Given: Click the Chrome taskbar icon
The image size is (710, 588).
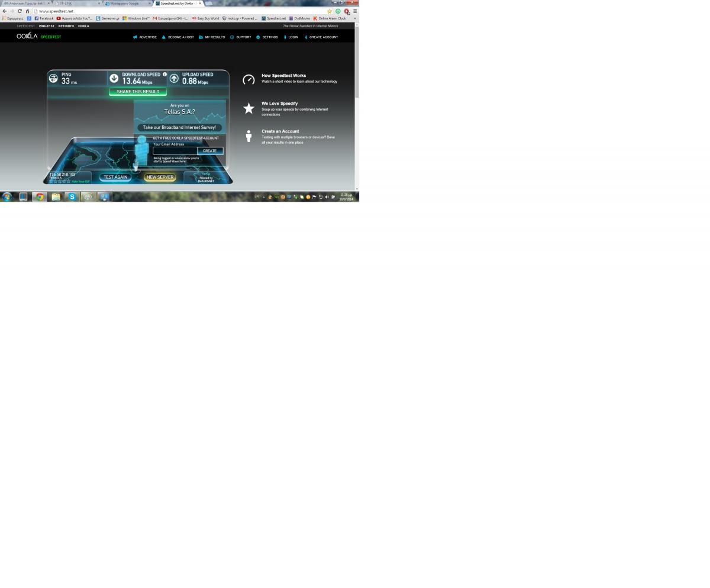Looking at the screenshot, I should (40, 196).
